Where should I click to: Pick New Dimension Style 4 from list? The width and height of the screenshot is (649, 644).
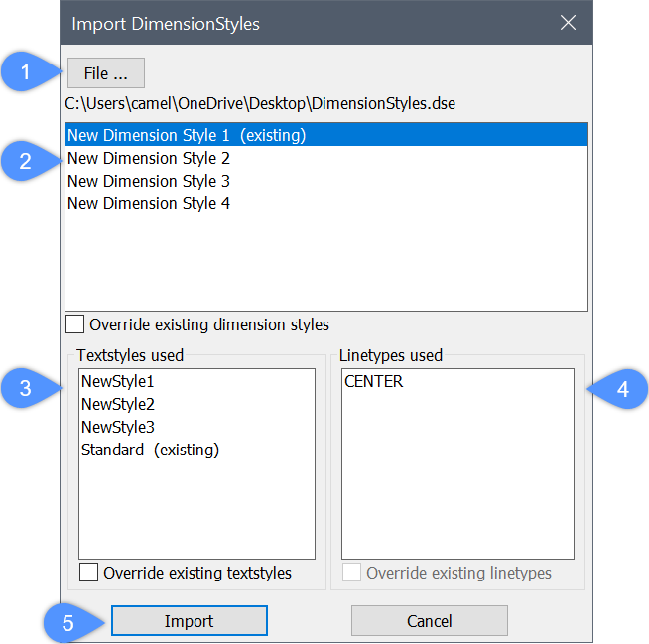[149, 203]
